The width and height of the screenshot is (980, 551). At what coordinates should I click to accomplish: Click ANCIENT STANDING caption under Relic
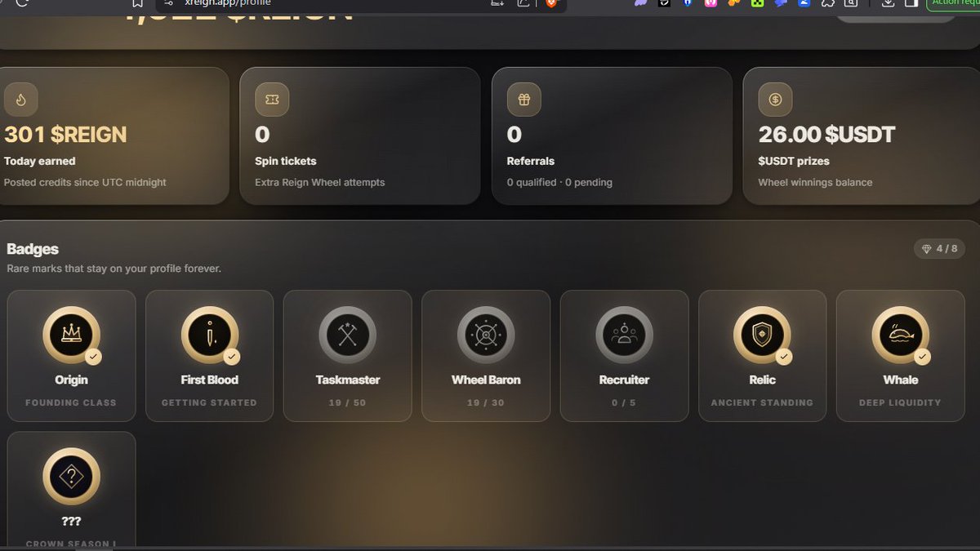pyautogui.click(x=762, y=402)
